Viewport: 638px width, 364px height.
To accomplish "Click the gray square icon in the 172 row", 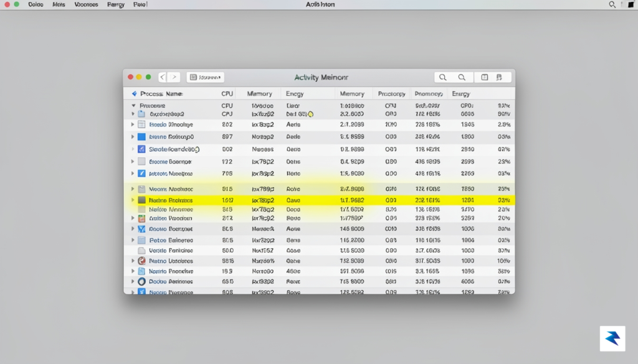I will (x=141, y=161).
